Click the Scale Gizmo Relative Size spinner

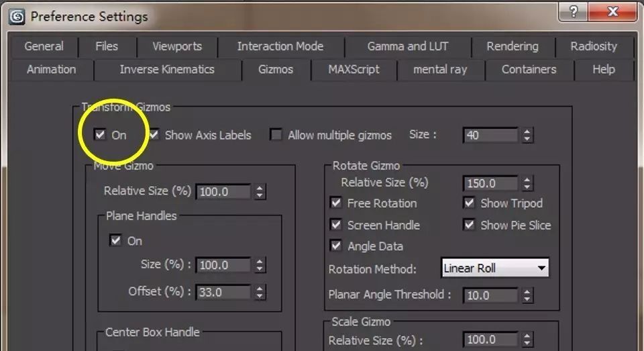(527, 340)
